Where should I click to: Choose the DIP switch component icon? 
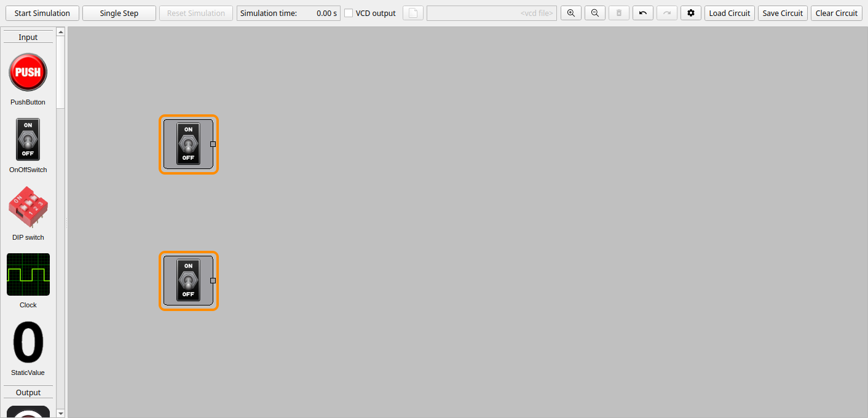click(28, 207)
